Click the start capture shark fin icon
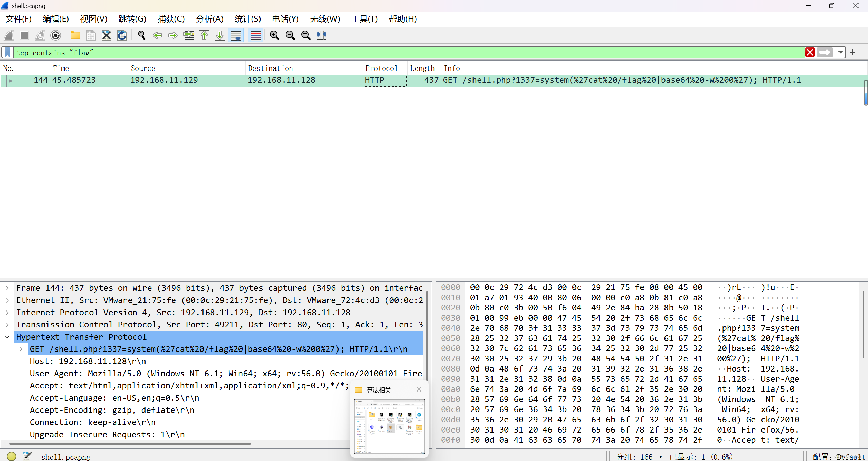 point(9,35)
